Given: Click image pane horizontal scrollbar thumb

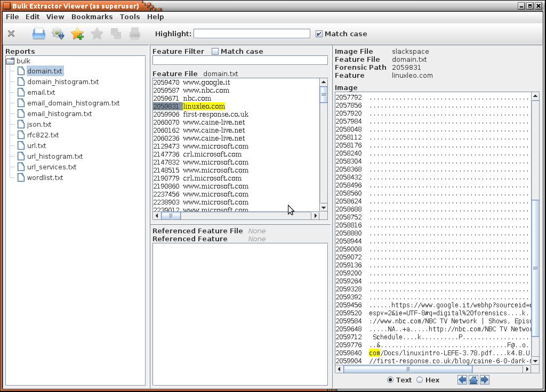Looking at the screenshot, I should (408, 369).
